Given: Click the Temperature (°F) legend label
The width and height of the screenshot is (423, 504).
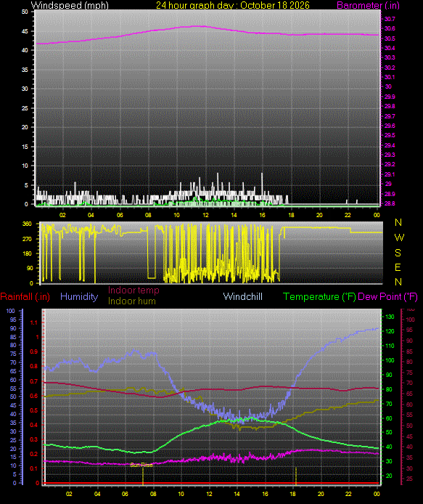Looking at the screenshot, I should [x=319, y=296].
